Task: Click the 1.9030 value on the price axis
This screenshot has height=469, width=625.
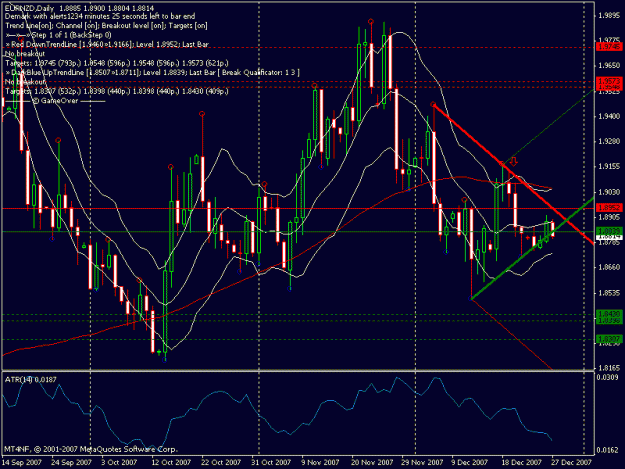Action: coord(609,192)
